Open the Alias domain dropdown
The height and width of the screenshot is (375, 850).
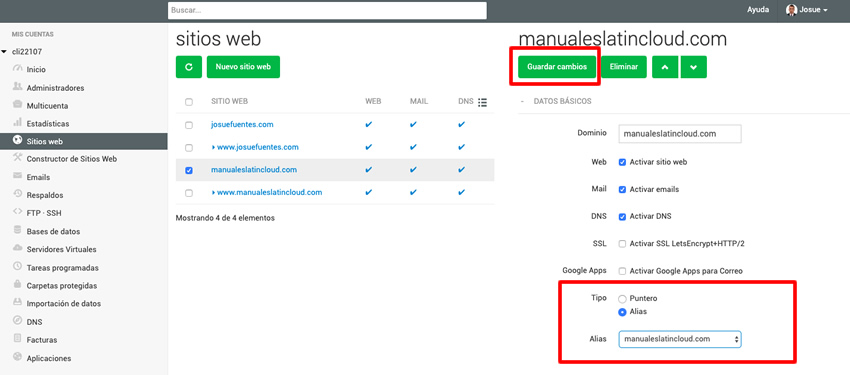680,339
